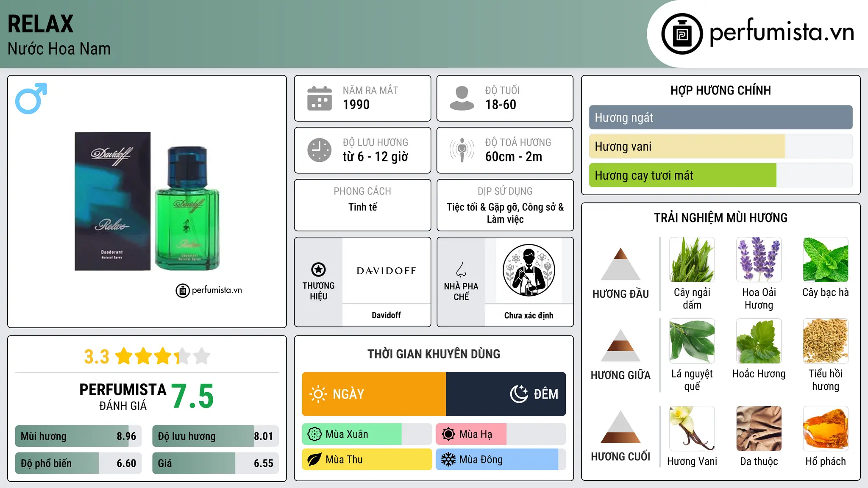Click the Hương cay tươi mát accord bar

(721, 175)
